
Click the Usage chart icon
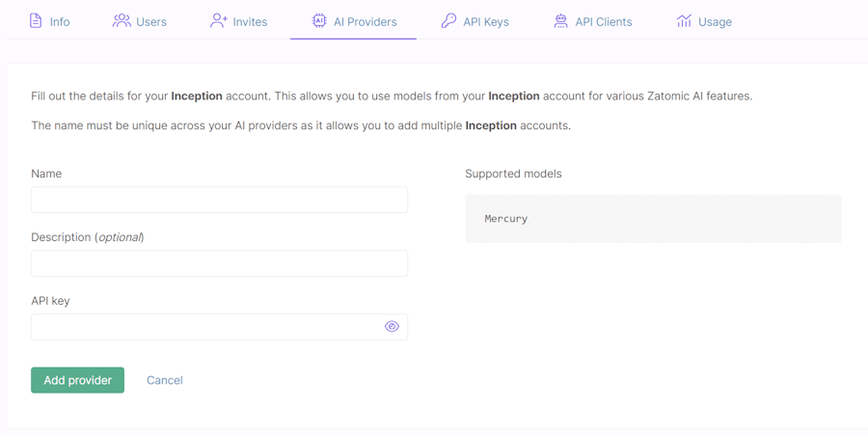[x=684, y=21]
